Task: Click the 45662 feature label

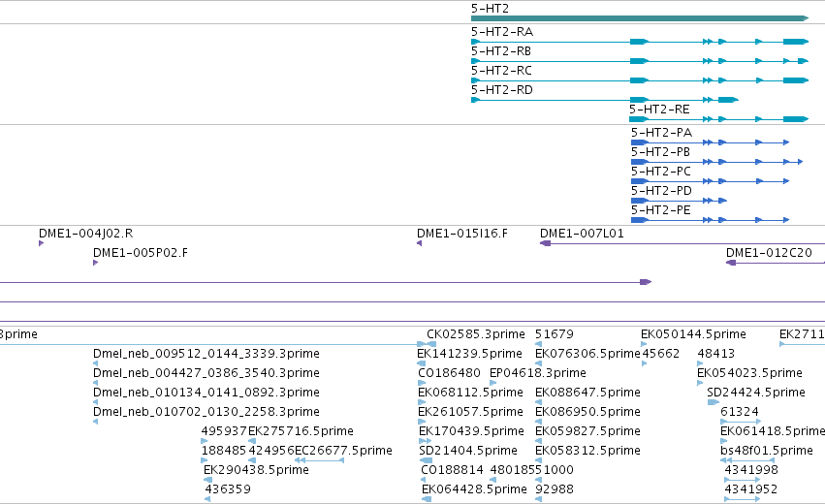Action: (x=661, y=354)
